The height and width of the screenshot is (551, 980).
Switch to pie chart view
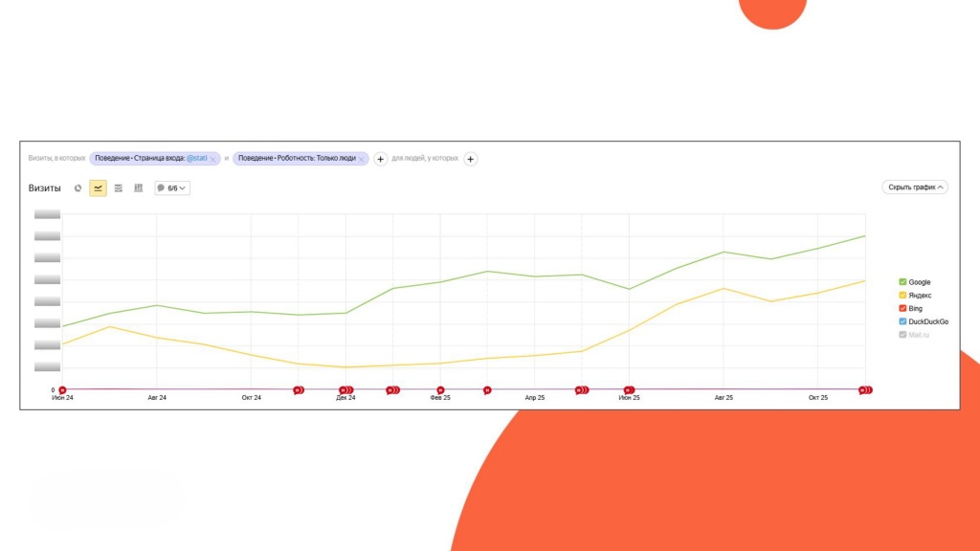pyautogui.click(x=78, y=188)
